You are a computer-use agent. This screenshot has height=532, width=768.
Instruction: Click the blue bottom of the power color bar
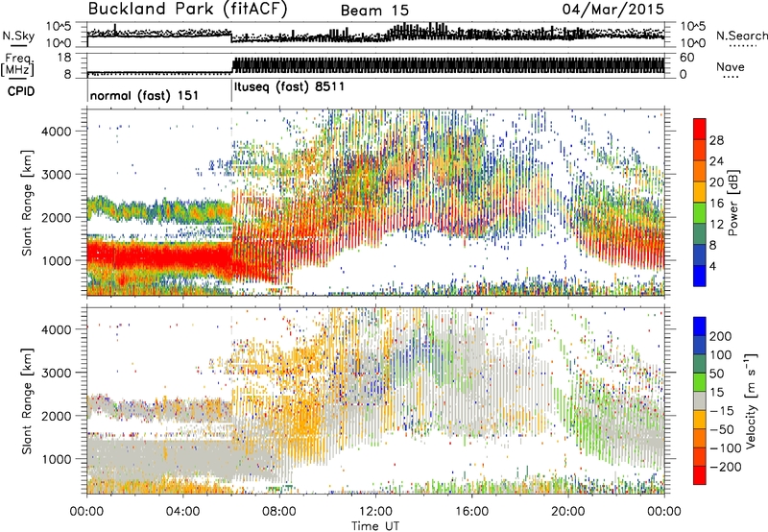click(700, 277)
